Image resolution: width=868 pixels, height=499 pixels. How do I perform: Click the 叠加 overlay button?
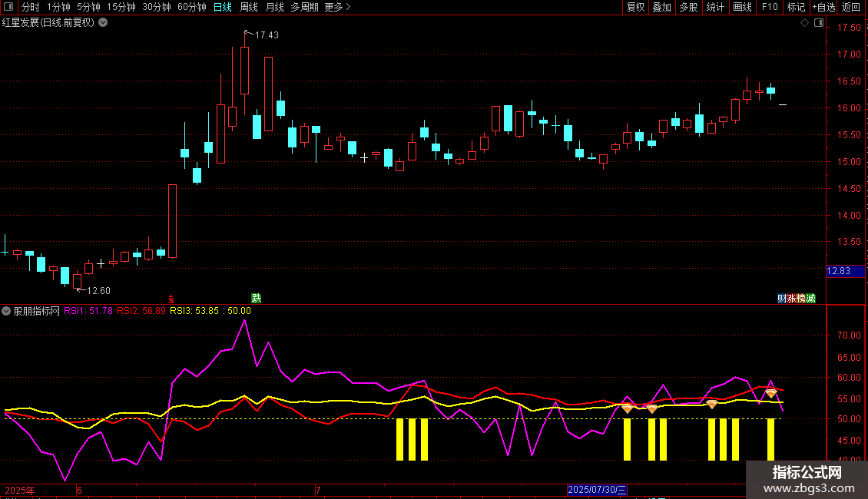(x=661, y=7)
